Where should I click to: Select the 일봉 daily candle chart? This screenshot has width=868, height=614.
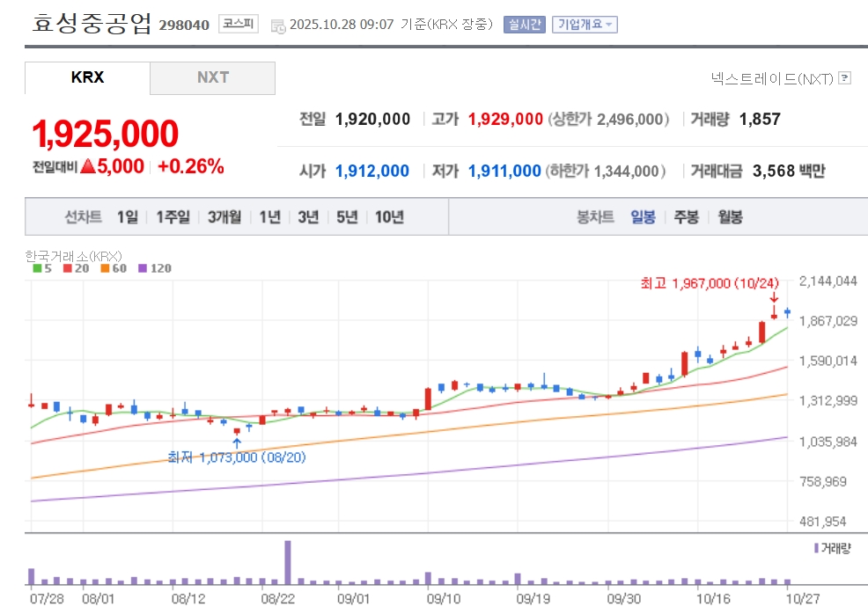643,216
